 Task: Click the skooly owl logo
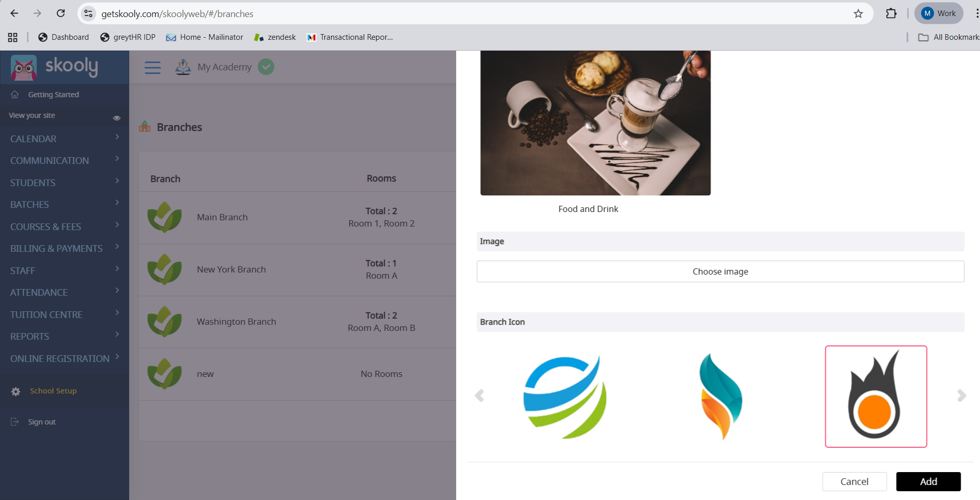pos(24,67)
